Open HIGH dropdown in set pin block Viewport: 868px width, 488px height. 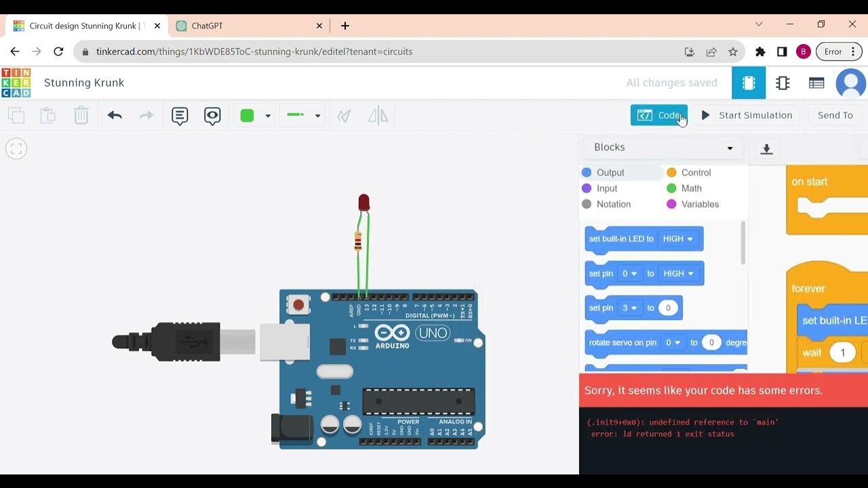coord(679,273)
